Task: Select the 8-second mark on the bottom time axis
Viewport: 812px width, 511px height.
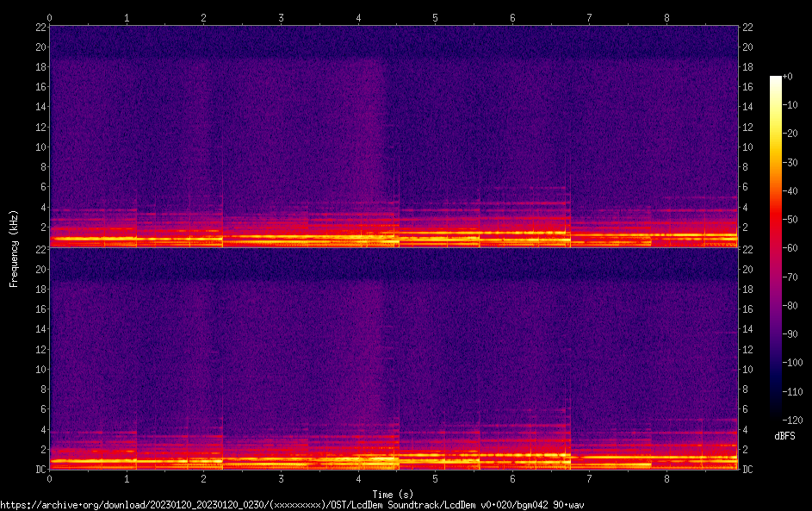Action: coord(666,478)
